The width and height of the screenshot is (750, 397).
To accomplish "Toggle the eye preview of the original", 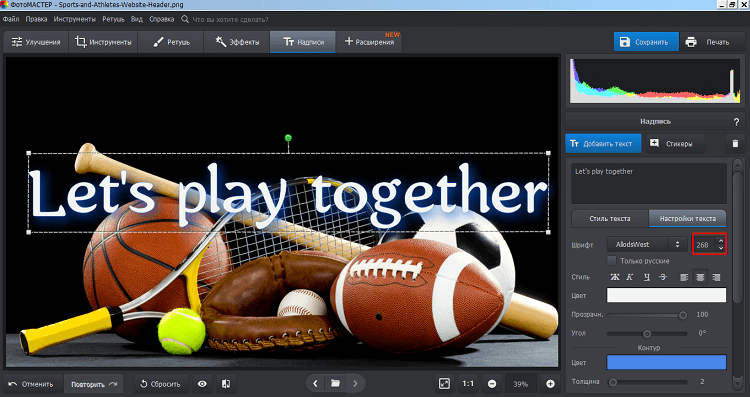I will tap(202, 384).
